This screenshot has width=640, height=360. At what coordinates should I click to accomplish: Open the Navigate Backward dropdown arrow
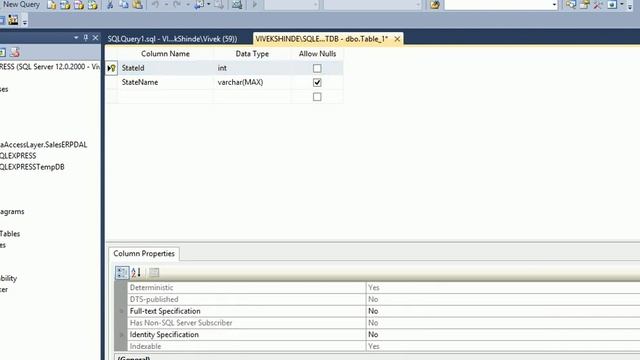click(209, 4)
